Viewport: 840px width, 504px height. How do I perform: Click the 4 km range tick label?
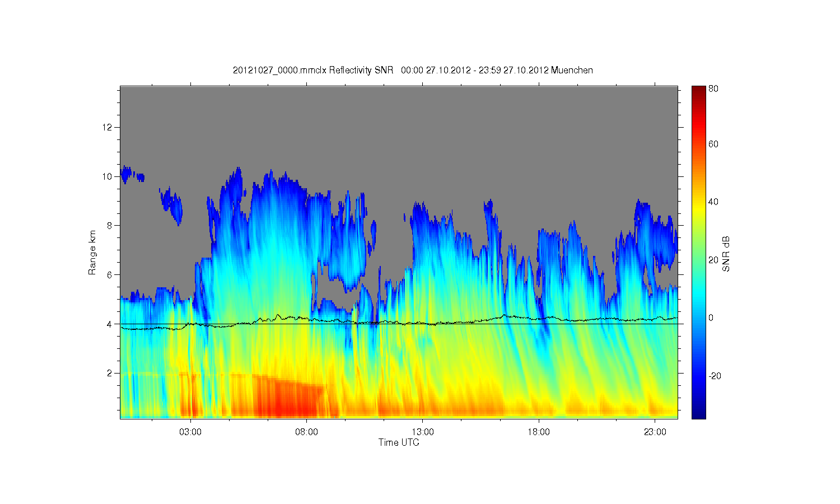coord(110,324)
